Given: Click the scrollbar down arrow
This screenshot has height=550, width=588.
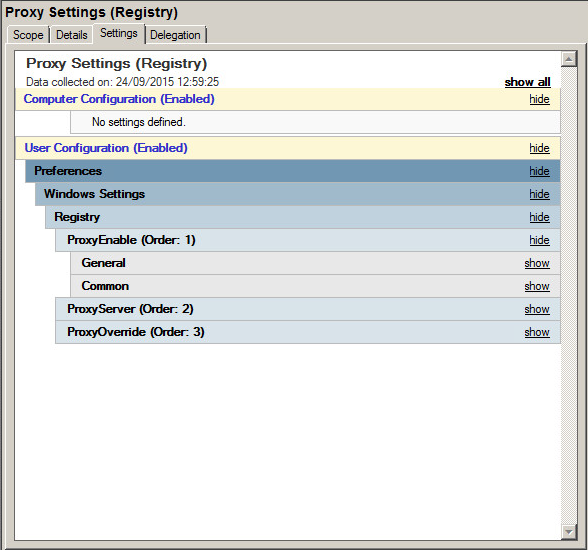Looking at the screenshot, I should 569,532.
